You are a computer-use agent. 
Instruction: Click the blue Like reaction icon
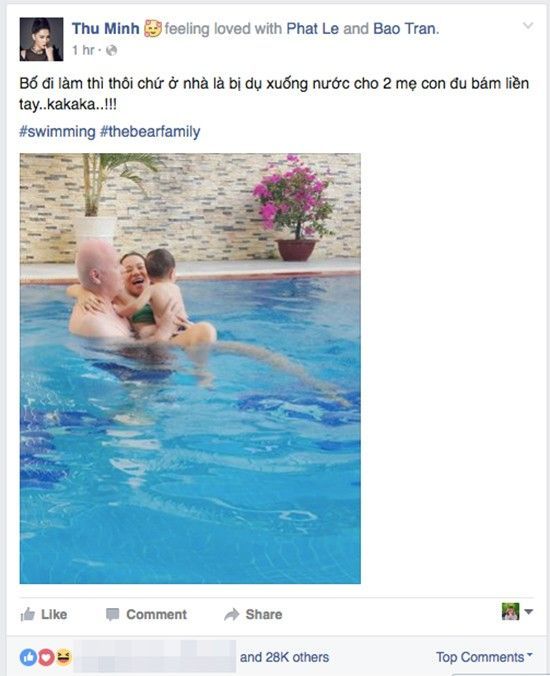[x=28, y=657]
